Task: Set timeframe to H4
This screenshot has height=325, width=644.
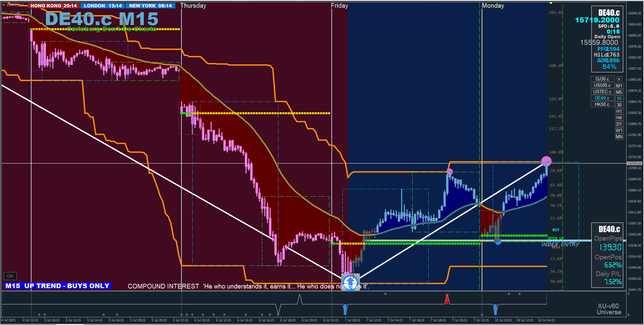Action: 619,118
